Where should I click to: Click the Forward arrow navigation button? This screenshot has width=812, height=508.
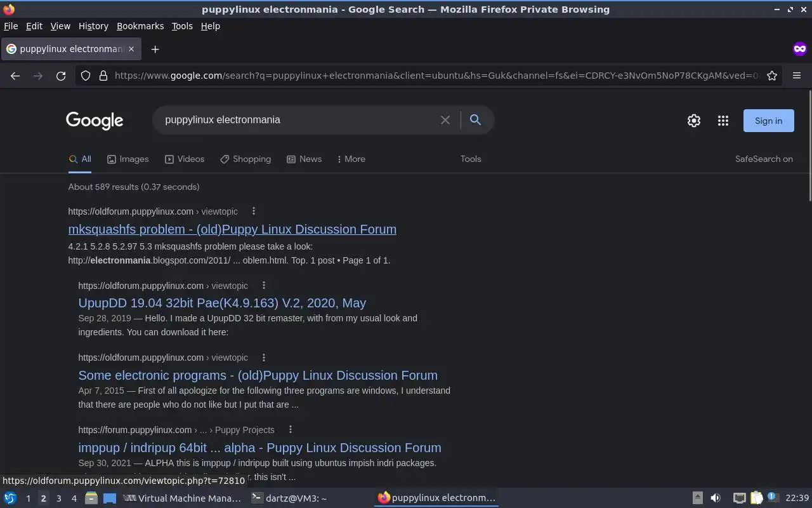38,76
